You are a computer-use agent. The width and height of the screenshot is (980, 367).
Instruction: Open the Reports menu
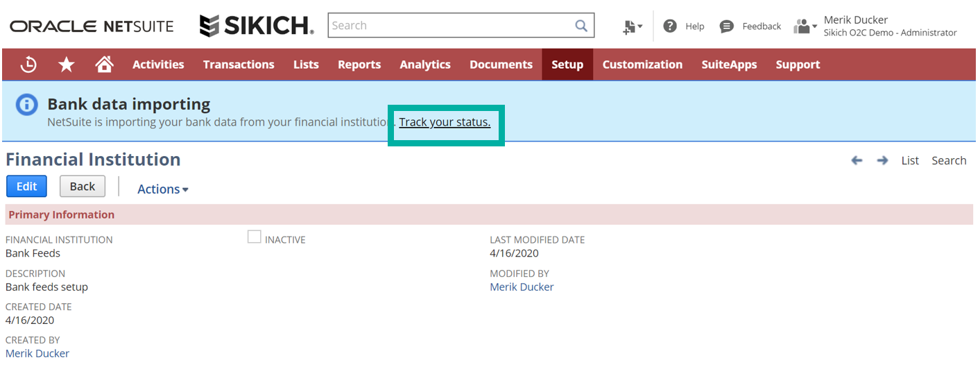(x=359, y=65)
